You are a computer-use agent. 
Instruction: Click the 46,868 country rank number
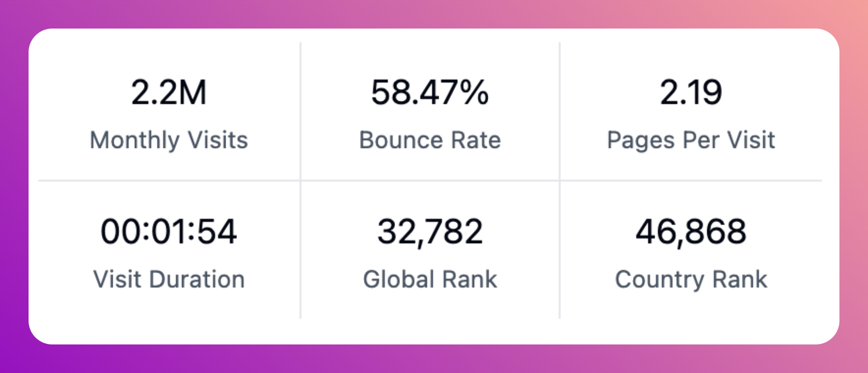click(691, 232)
